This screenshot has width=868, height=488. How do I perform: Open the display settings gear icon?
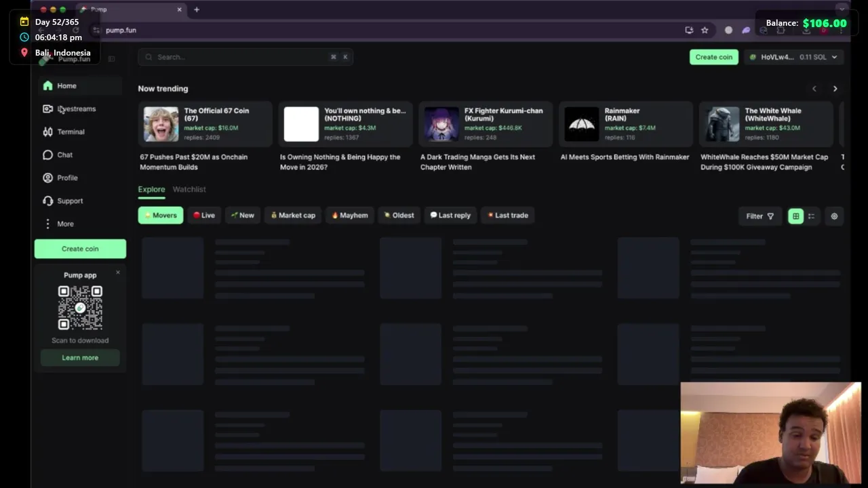coord(834,216)
